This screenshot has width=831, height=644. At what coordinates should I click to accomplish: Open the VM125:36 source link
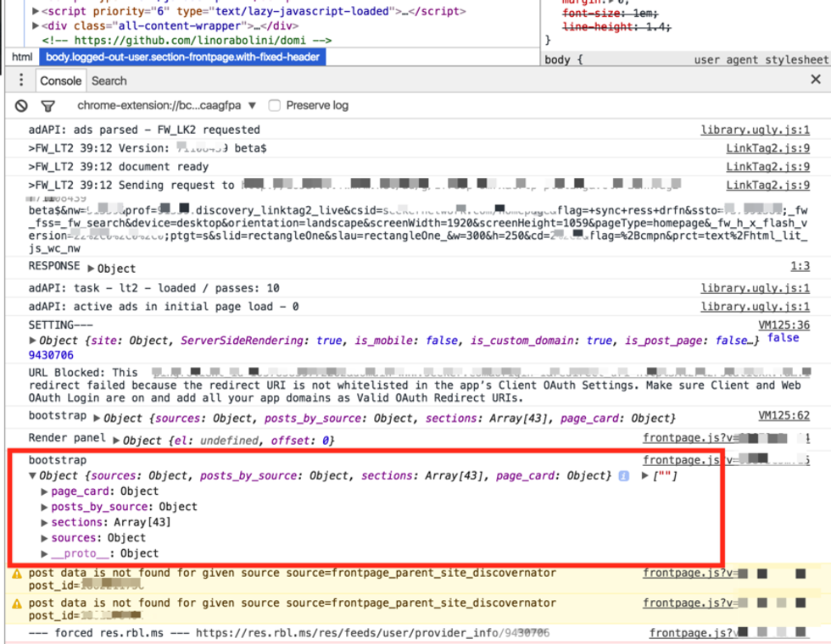784,325
